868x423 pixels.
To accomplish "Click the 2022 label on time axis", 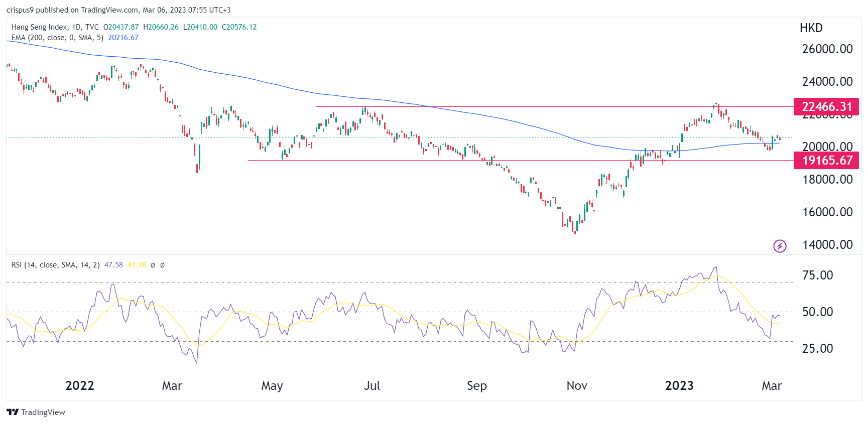I will coord(80,385).
